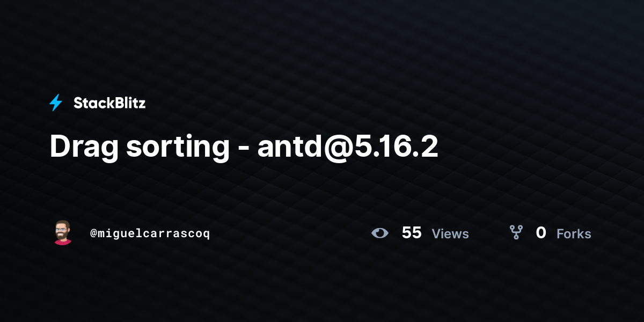Click the red shirt of the avatar
Viewport: 644px width, 322px height.
click(x=63, y=241)
